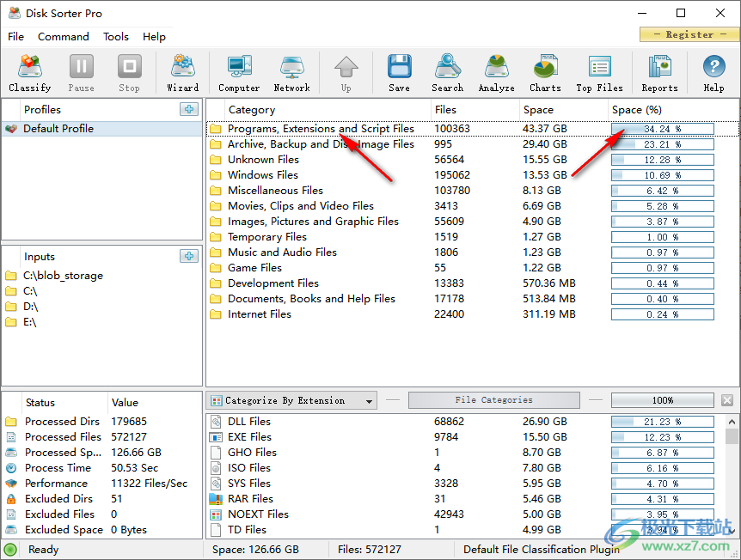
Task: Start classification with the Classify icon
Action: [30, 72]
